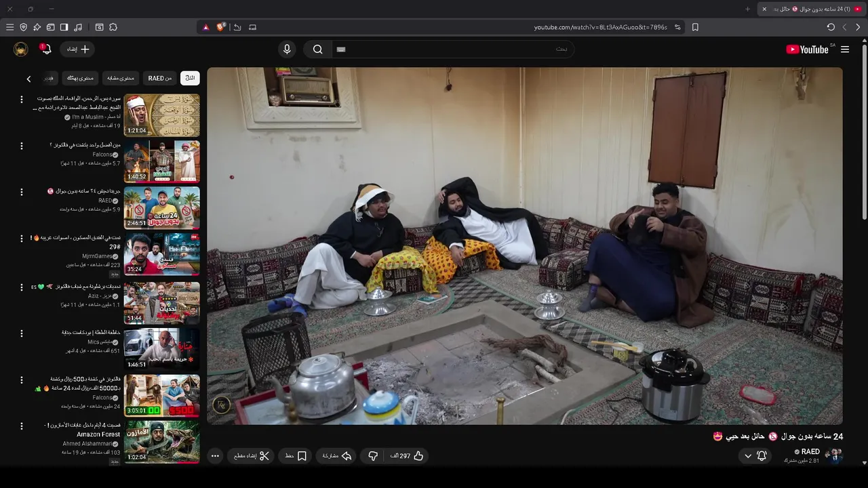
Task: Open more actions ellipsis under video
Action: pyautogui.click(x=215, y=456)
